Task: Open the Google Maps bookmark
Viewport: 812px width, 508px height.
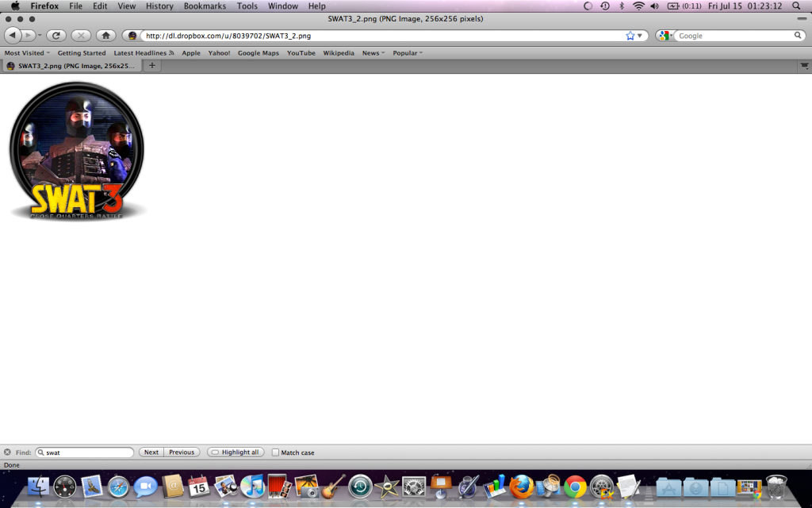Action: 259,53
